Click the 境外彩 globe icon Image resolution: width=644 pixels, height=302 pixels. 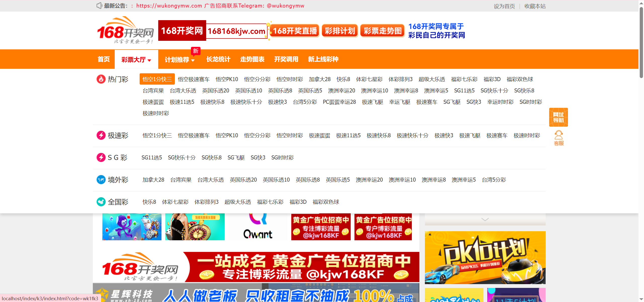point(101,180)
